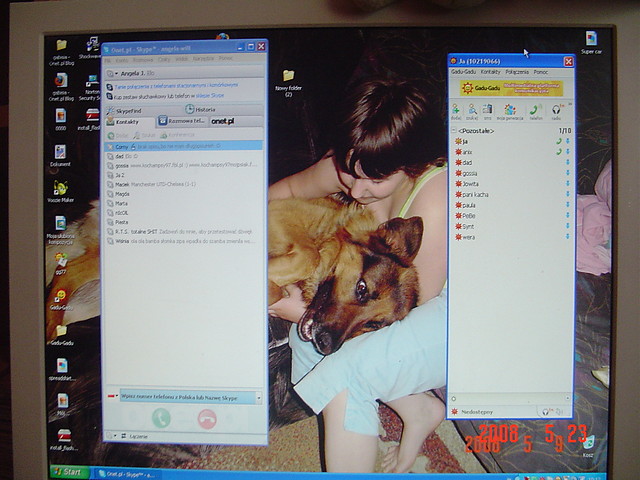The image size is (640, 480).
Task: Open the Super car desktop icon
Action: point(591,42)
